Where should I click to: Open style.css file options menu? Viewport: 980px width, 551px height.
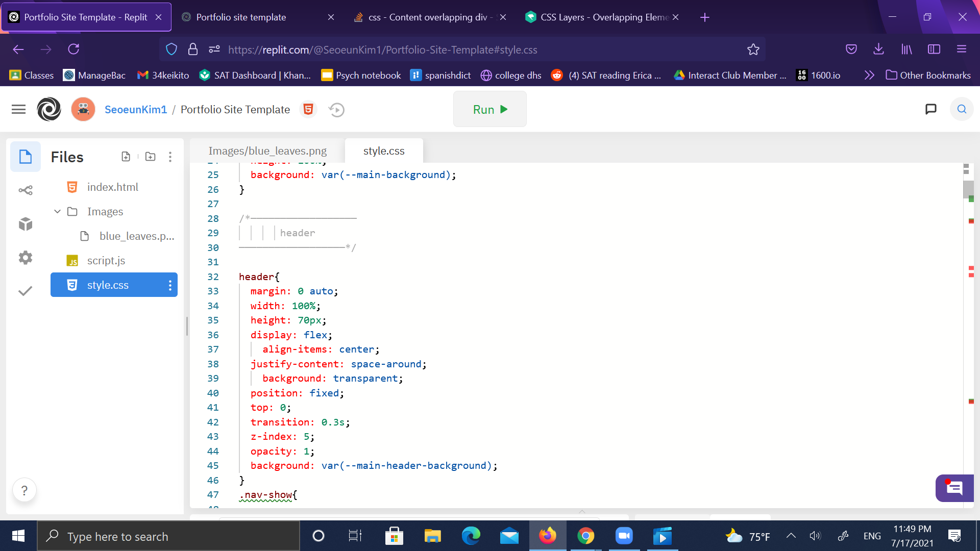click(170, 285)
